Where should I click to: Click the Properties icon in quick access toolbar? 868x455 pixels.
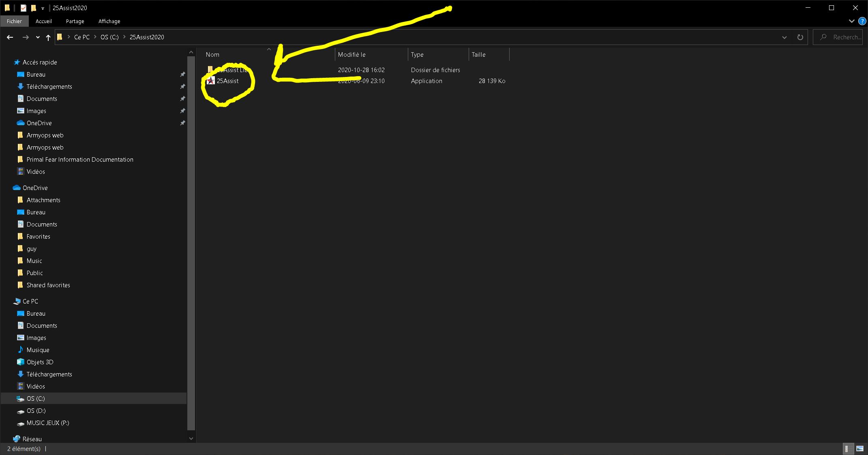pos(24,8)
